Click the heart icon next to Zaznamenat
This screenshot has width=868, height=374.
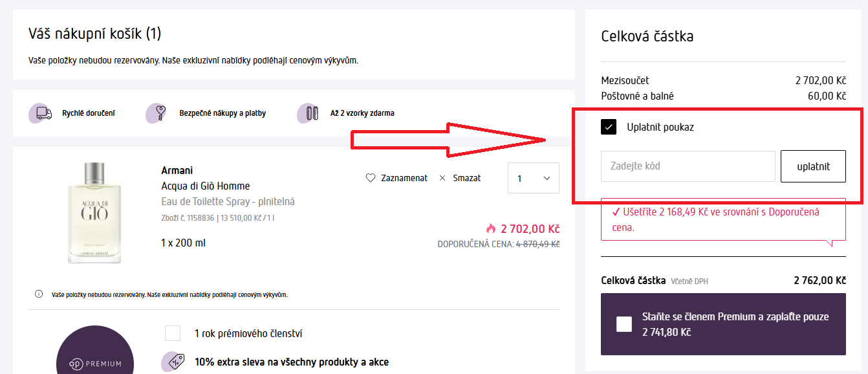coord(371,178)
